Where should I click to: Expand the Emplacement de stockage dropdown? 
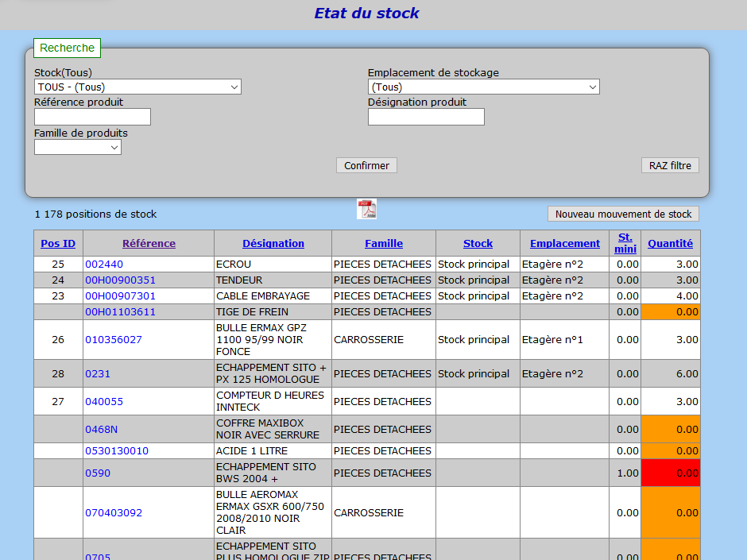[483, 87]
